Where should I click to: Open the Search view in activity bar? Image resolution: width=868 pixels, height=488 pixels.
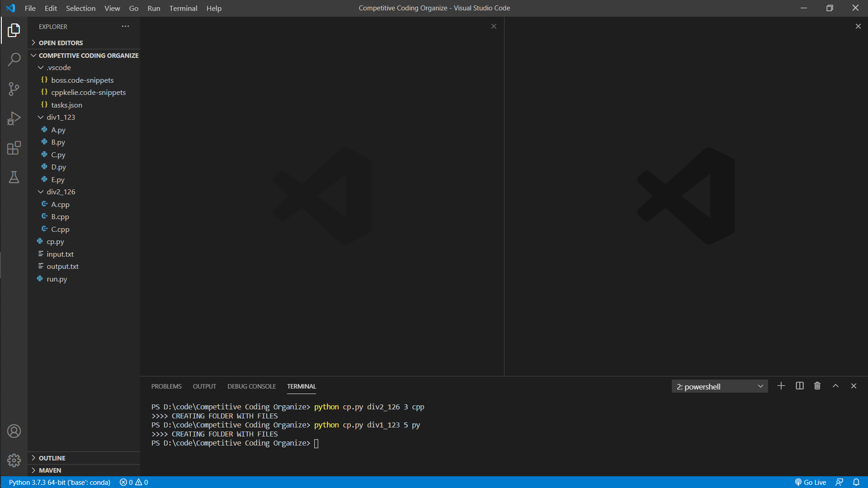(x=14, y=59)
